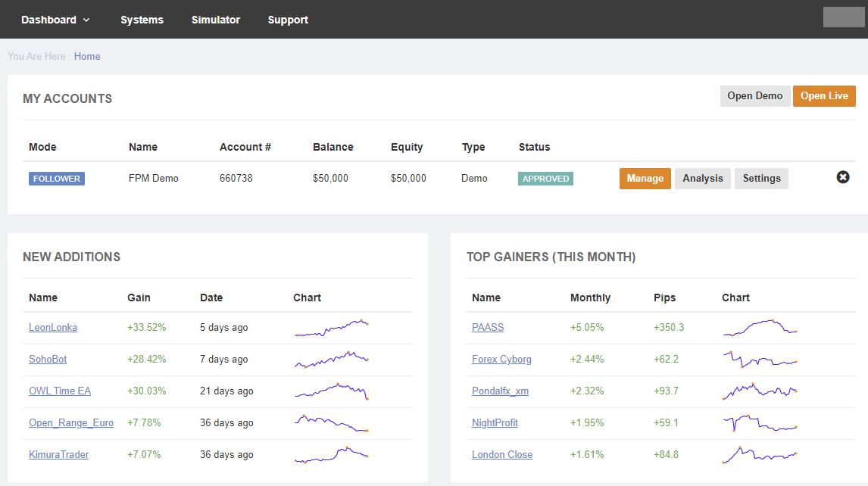868x486 pixels.
Task: Click the LeonLonka chart sparkline
Action: pyautogui.click(x=332, y=328)
